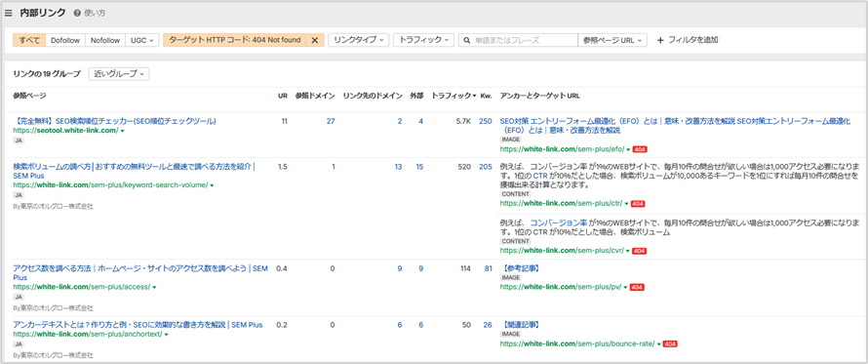Viewport: 868px width, 364px height.
Task: Open the 【参考記事】 anchor link
Action: click(x=520, y=268)
